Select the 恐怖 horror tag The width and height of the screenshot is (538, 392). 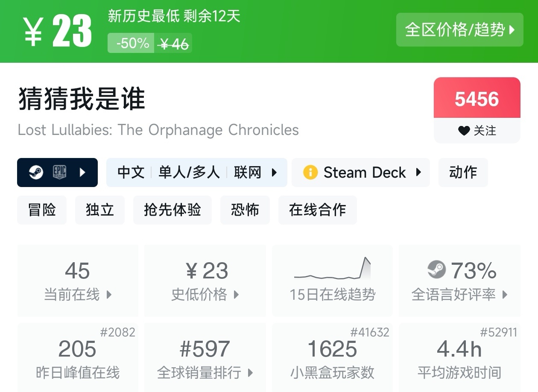(x=245, y=210)
